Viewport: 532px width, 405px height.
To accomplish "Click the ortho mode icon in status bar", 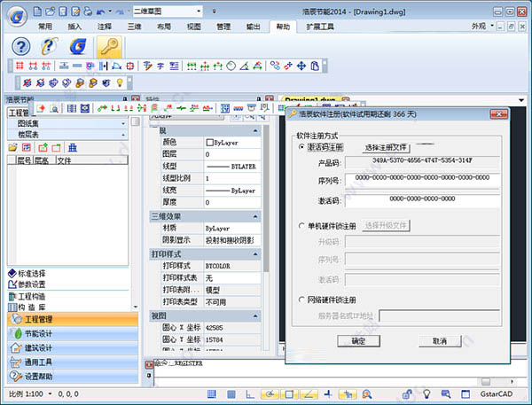I will [250, 393].
